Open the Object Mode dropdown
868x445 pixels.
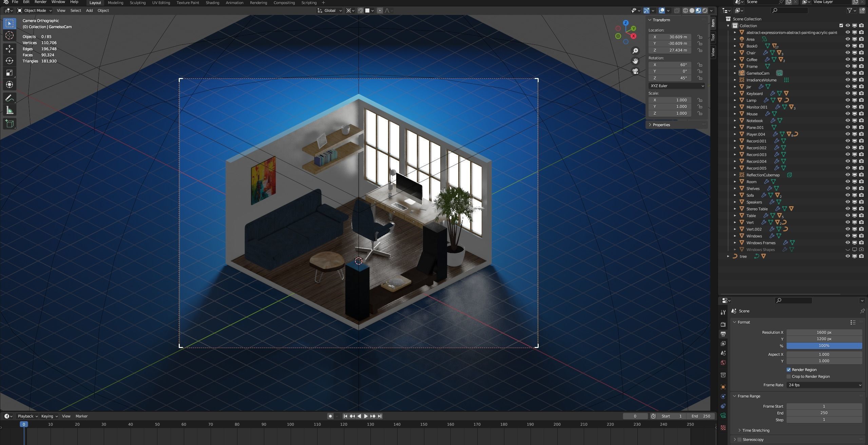[35, 11]
